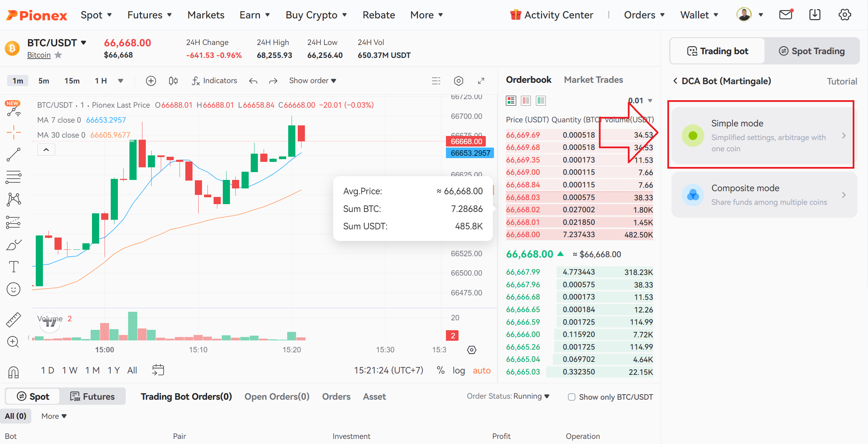
Task: Open the Wallet dropdown
Action: (700, 15)
